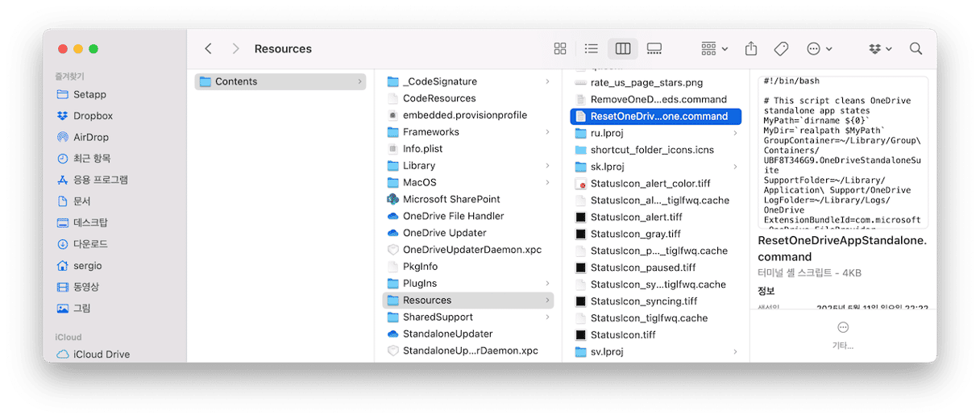980x419 pixels.
Task: Select the Info.plist file
Action: click(x=467, y=149)
